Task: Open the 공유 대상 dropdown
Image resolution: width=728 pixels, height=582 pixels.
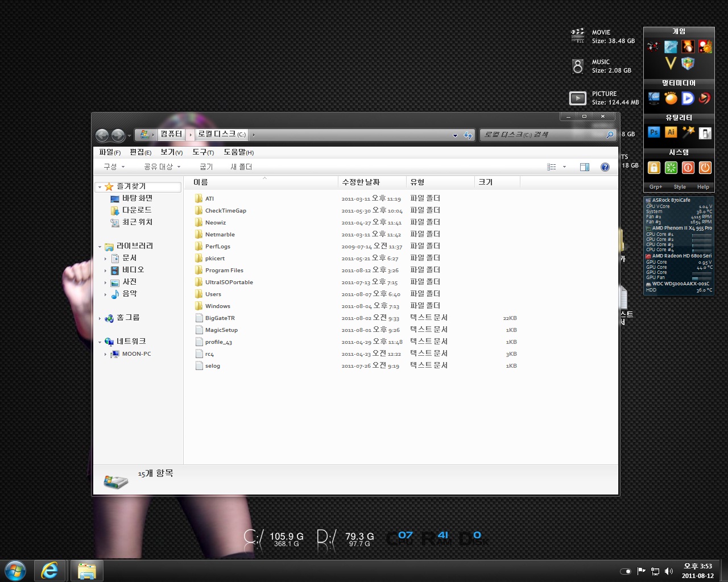Action: click(x=162, y=167)
